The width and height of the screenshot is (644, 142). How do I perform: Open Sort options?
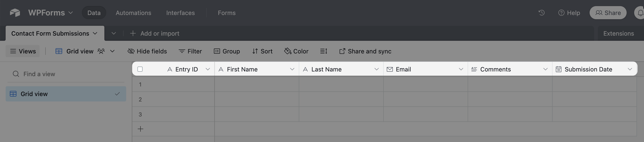[x=262, y=51]
